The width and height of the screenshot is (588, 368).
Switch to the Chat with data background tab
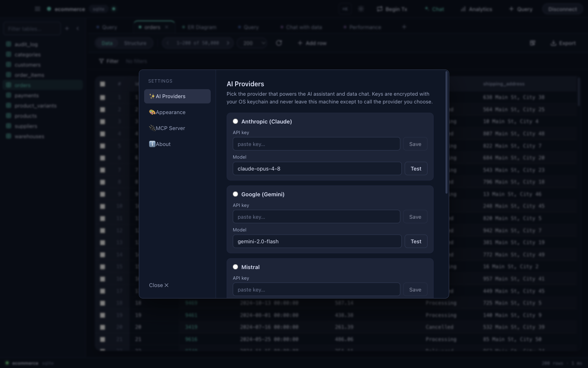(x=301, y=27)
